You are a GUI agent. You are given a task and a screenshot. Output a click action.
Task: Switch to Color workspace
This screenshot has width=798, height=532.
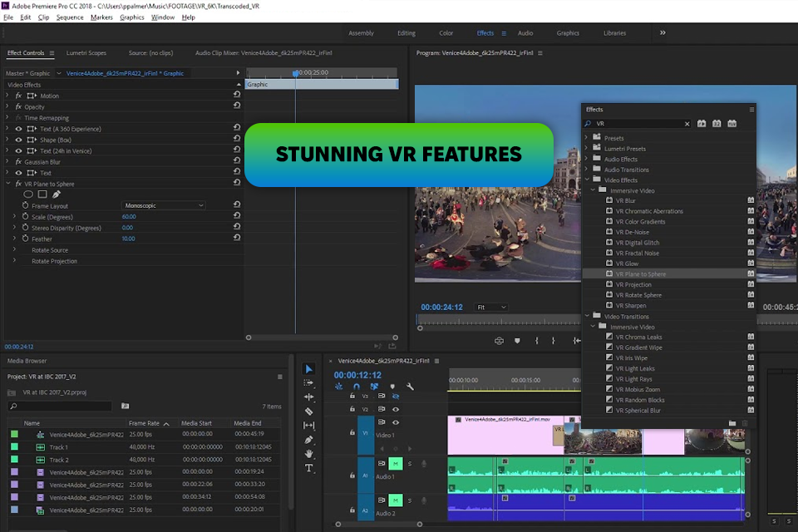446,33
